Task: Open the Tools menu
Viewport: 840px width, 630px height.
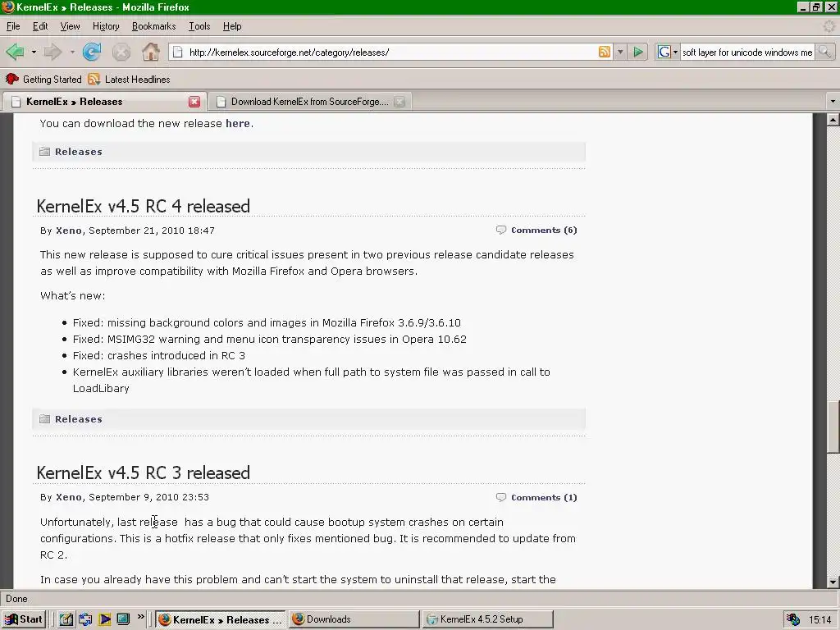Action: pyautogui.click(x=199, y=26)
